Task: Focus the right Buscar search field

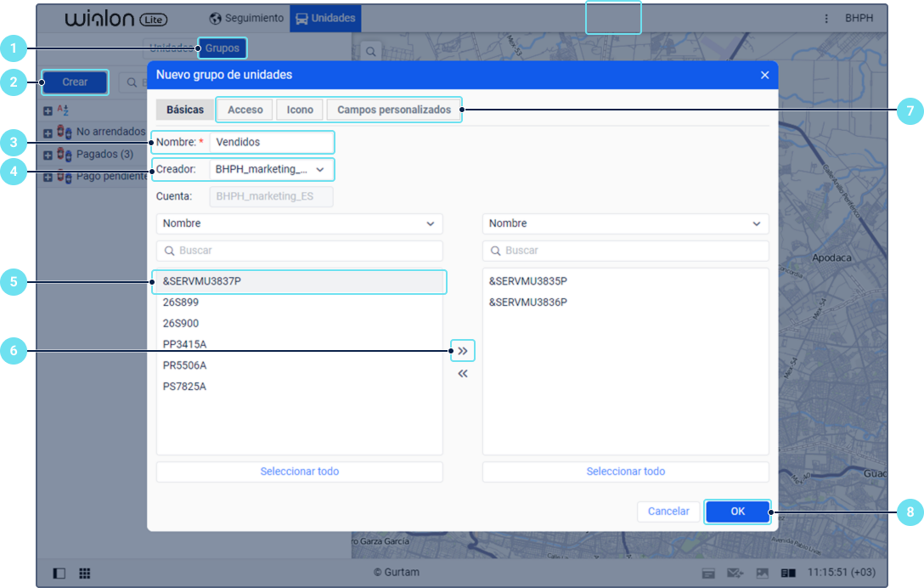Action: point(625,251)
